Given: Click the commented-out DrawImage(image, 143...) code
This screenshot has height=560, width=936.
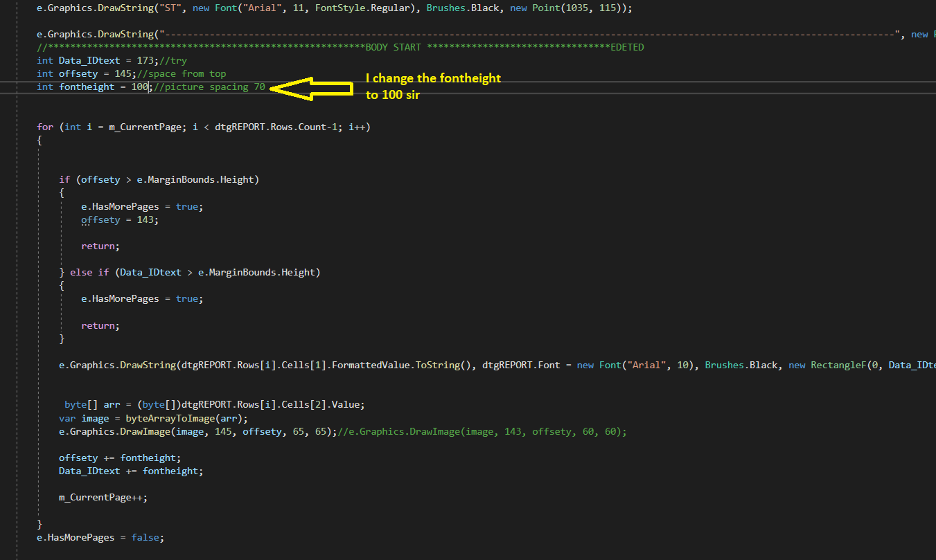Looking at the screenshot, I should pyautogui.click(x=482, y=431).
